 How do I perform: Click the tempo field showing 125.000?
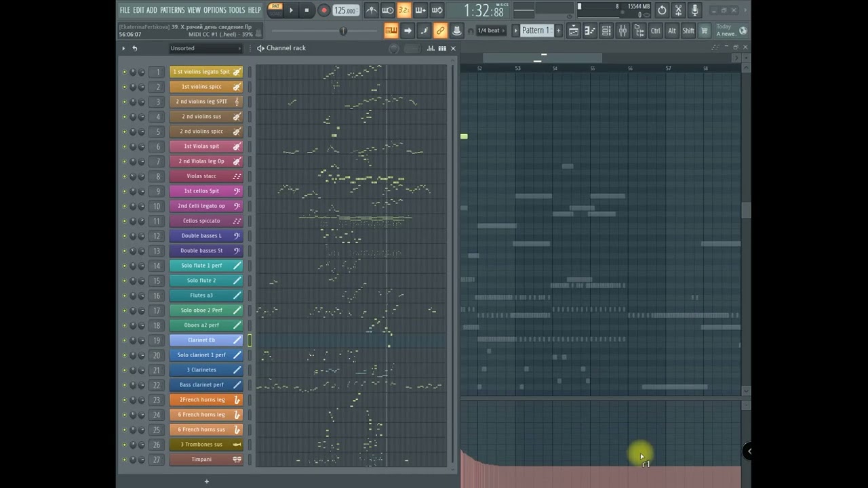345,10
